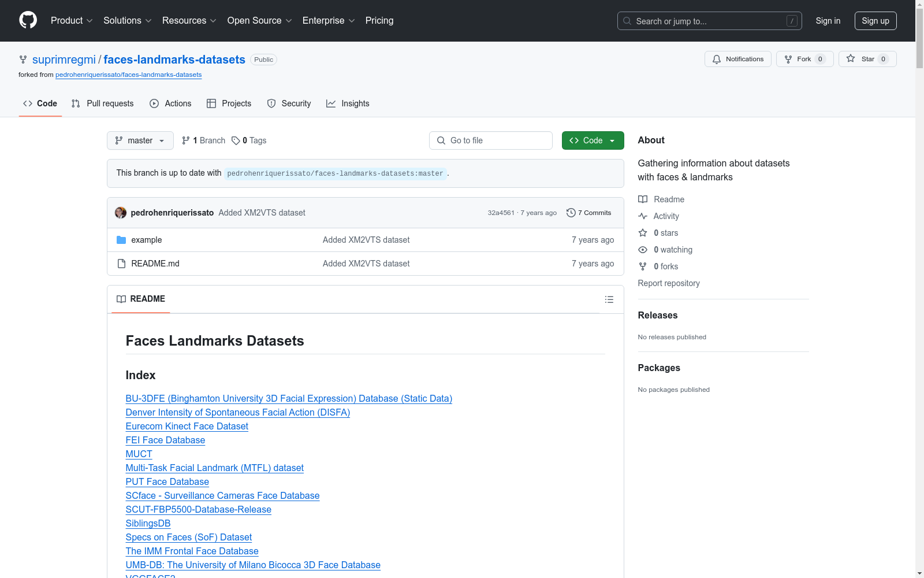Viewport: 924px width, 578px height.
Task: Open the SiblingsDB link
Action: (148, 524)
